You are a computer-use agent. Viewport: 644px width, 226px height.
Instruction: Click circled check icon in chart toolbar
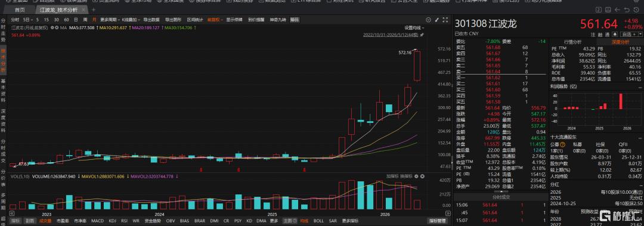click(x=428, y=19)
